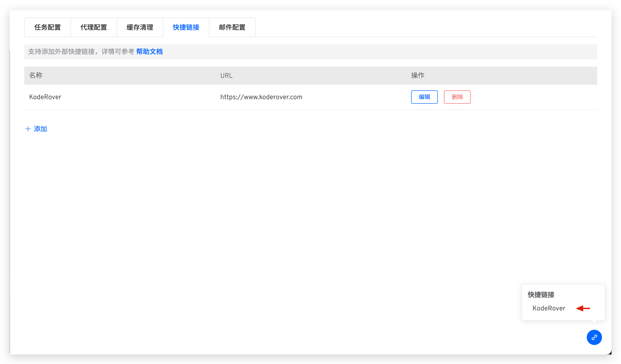Image resolution: width=621 pixels, height=364 pixels.
Task: Click the red arrow in the popover
Action: (583, 308)
